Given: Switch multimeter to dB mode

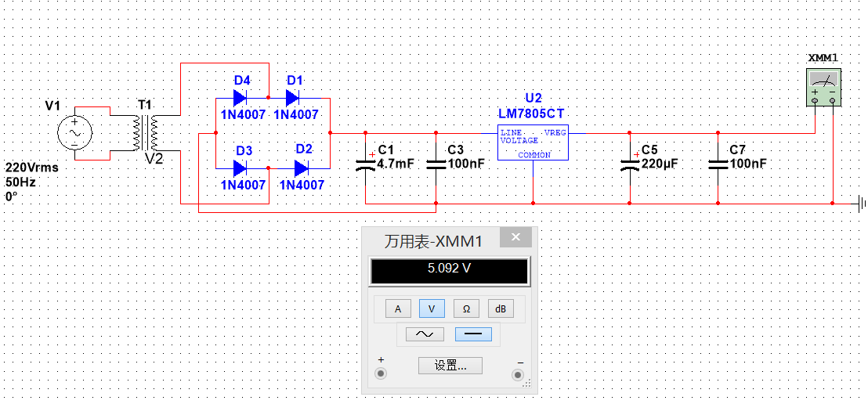Looking at the screenshot, I should pos(501,308).
